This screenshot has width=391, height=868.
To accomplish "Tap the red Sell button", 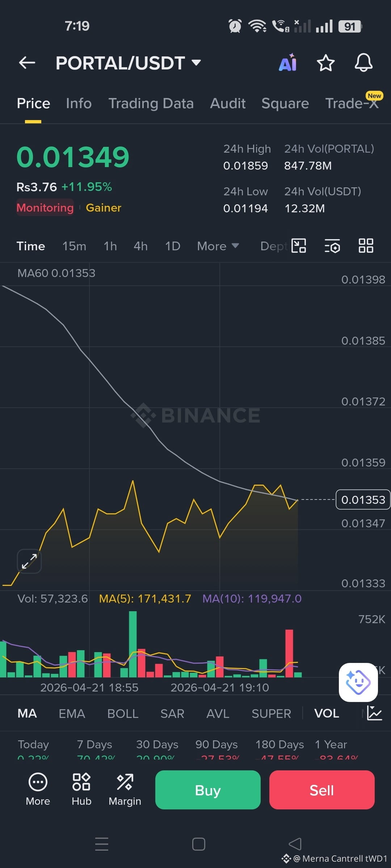I will point(322,790).
